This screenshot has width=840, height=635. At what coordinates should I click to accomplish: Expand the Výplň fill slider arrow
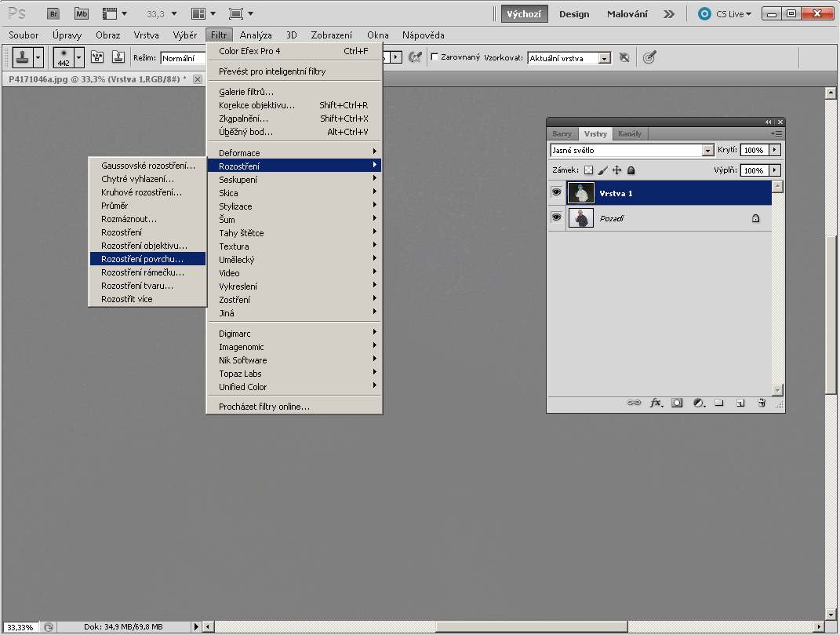click(775, 170)
